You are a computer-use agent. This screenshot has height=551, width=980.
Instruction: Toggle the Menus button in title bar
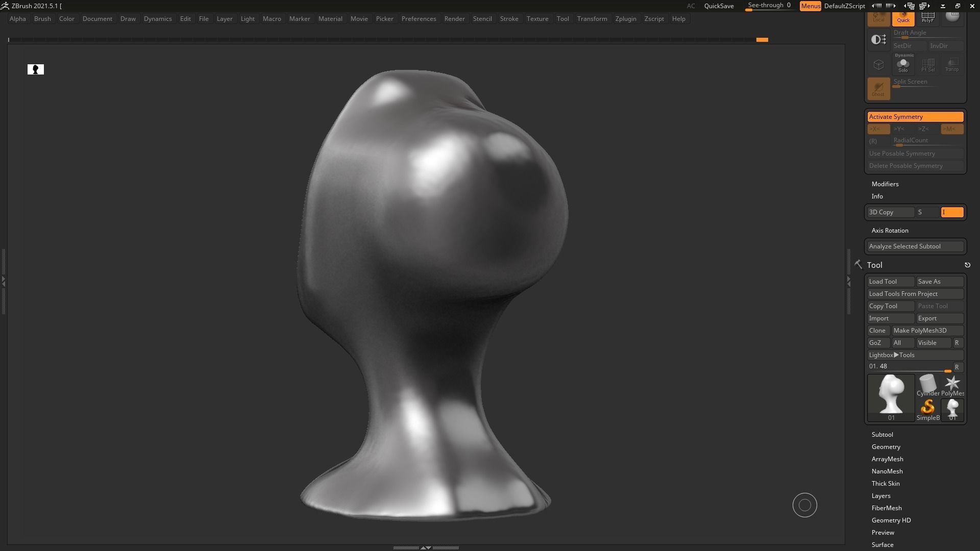pos(811,6)
